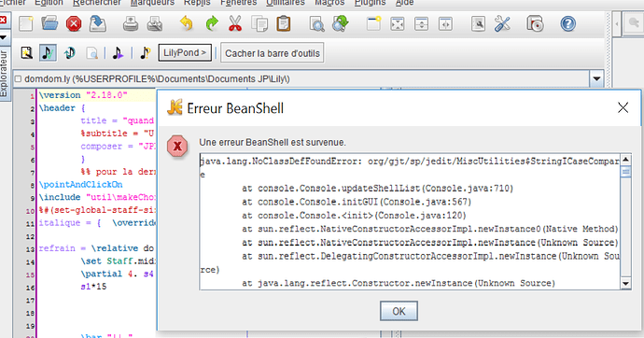Cut selection with scissors icon
Image resolution: width=644 pixels, height=338 pixels.
[x=235, y=23]
